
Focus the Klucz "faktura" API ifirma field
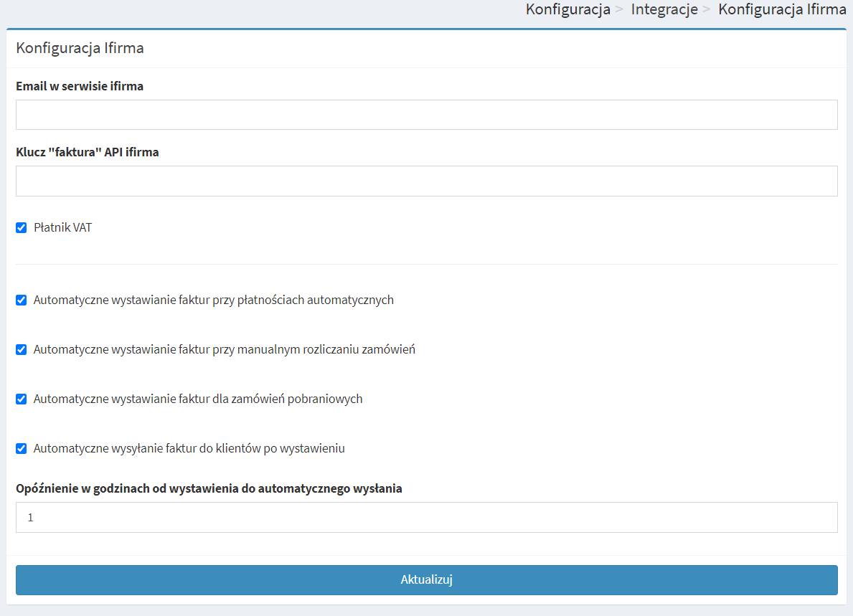click(426, 181)
